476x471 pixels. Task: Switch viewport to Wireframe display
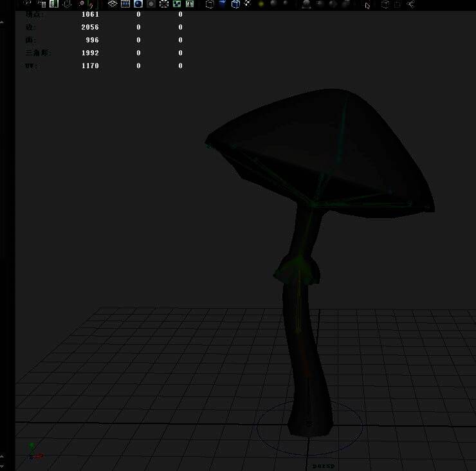[x=210, y=4]
